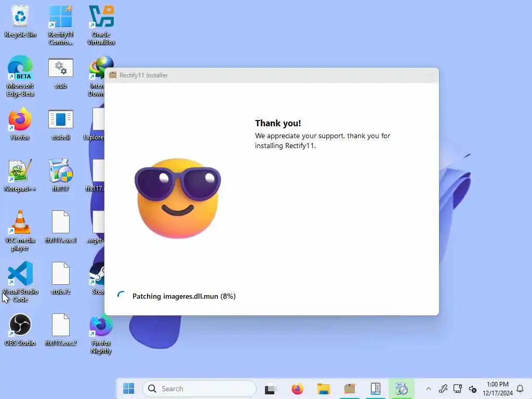This screenshot has height=399, width=532.
Task: Open the Recycle Bin desktop icon
Action: (x=20, y=21)
